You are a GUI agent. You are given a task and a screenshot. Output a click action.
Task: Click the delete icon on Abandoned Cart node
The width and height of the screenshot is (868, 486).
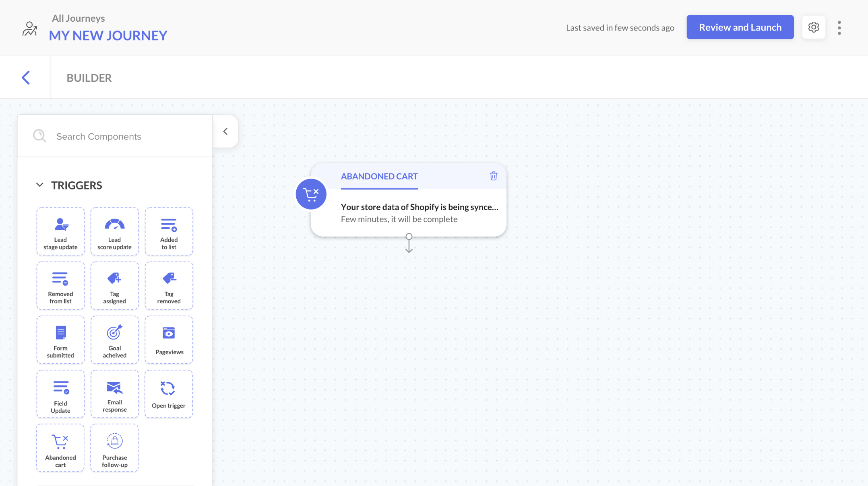(x=494, y=176)
